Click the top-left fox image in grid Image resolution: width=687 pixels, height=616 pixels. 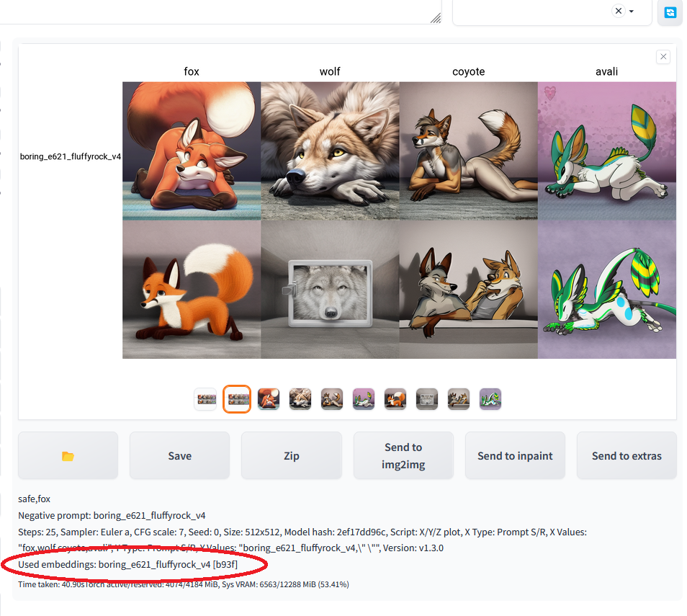pyautogui.click(x=192, y=151)
